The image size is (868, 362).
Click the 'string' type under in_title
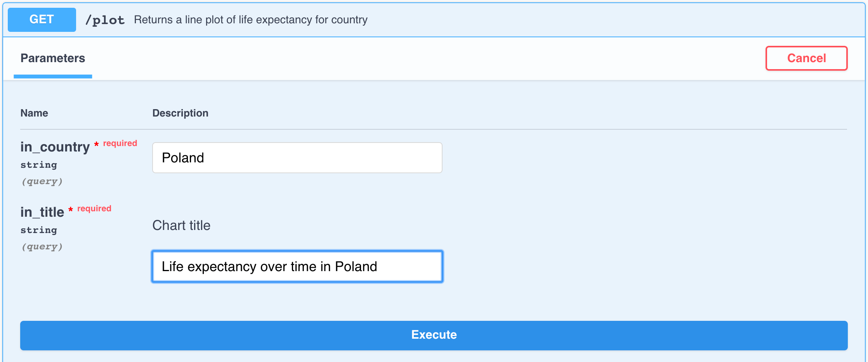[x=39, y=230]
